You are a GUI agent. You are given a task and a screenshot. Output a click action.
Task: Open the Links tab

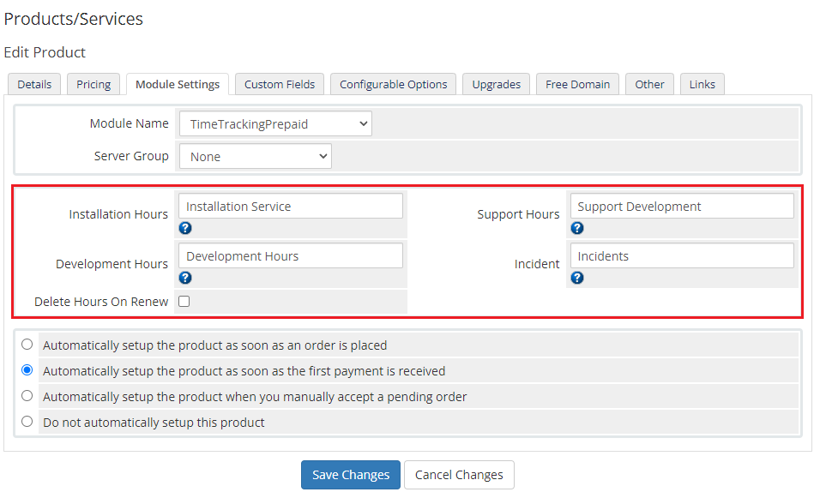pos(702,85)
